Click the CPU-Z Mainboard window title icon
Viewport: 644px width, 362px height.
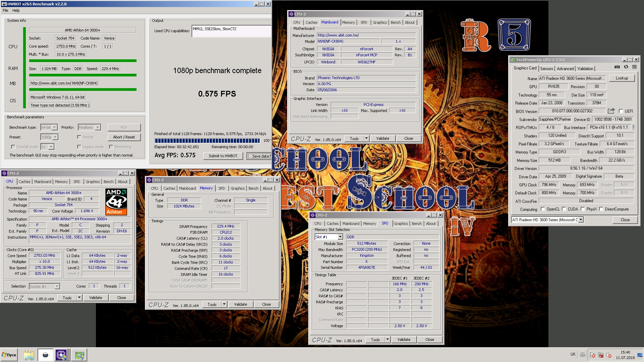291,14
